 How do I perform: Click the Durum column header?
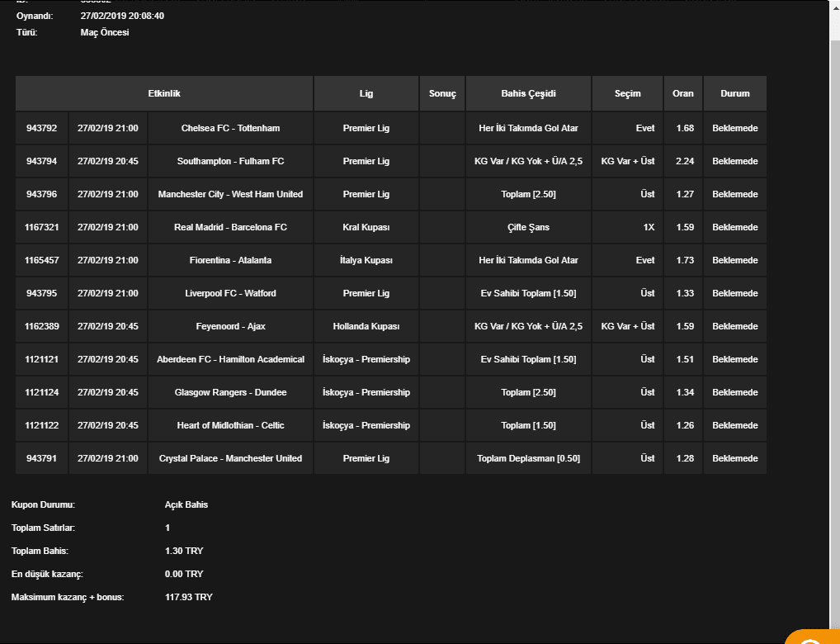click(735, 93)
